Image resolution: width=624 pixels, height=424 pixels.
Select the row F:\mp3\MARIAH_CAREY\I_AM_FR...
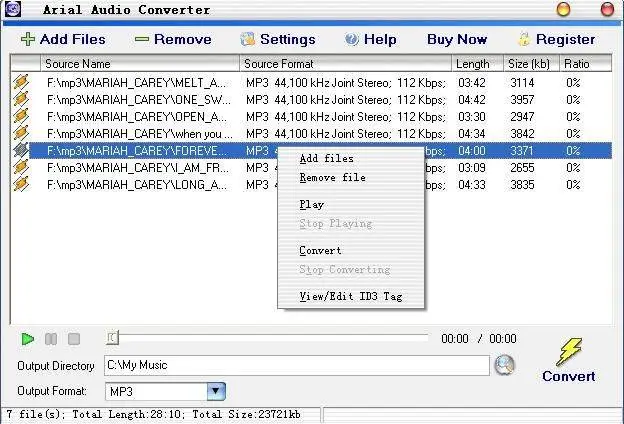(312, 168)
